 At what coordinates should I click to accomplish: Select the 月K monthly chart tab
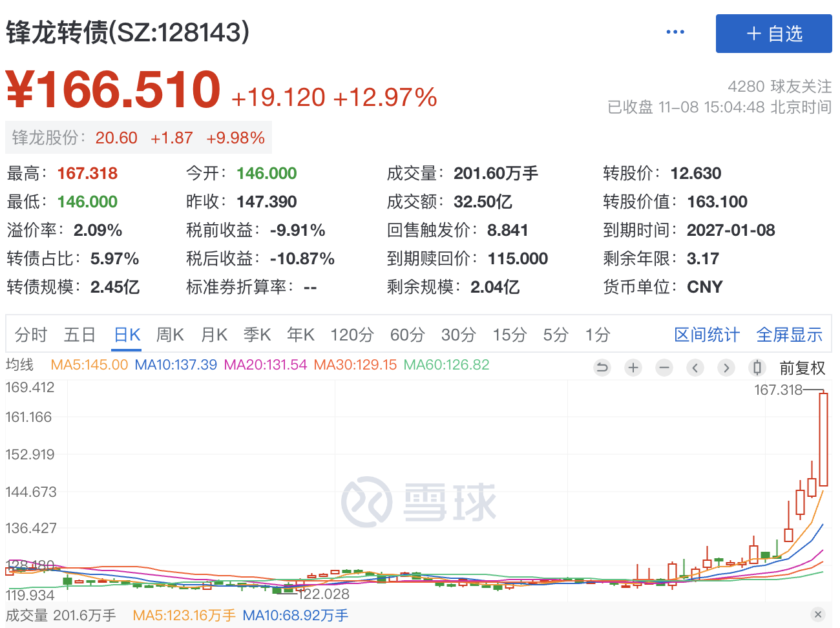point(214,335)
